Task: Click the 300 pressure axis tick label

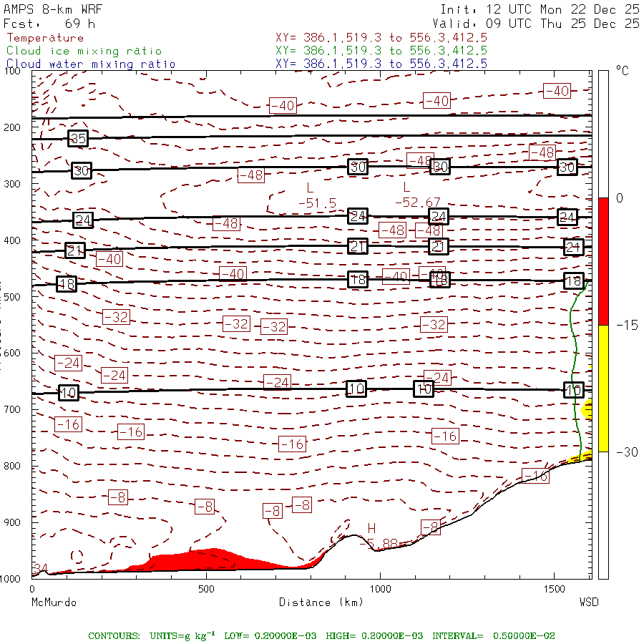Action: (x=12, y=184)
